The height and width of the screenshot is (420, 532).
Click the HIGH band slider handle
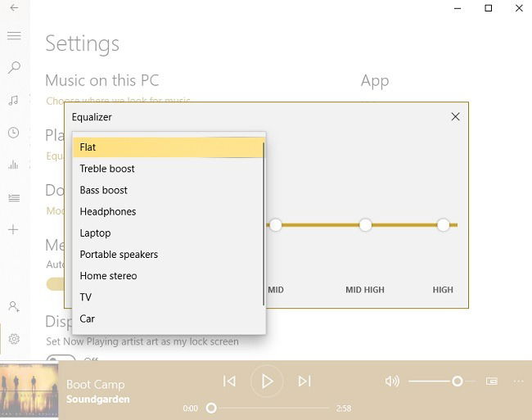coord(443,225)
